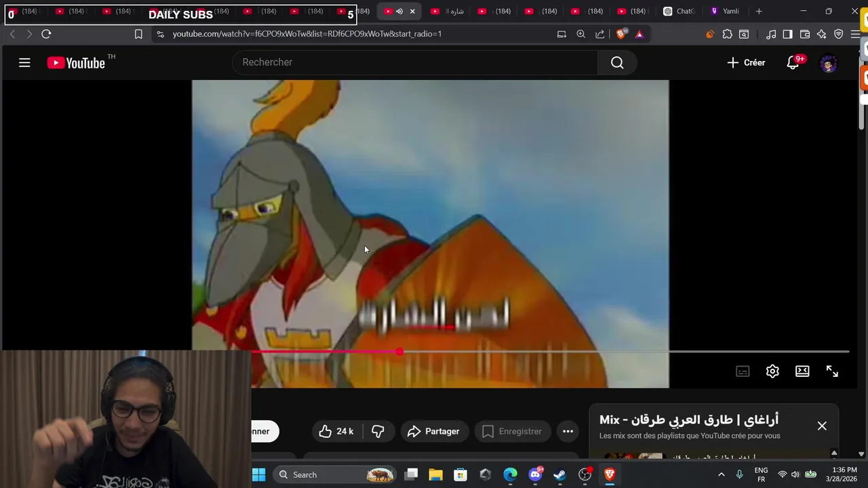Click the Partager share button
The height and width of the screenshot is (488, 868).
[433, 431]
